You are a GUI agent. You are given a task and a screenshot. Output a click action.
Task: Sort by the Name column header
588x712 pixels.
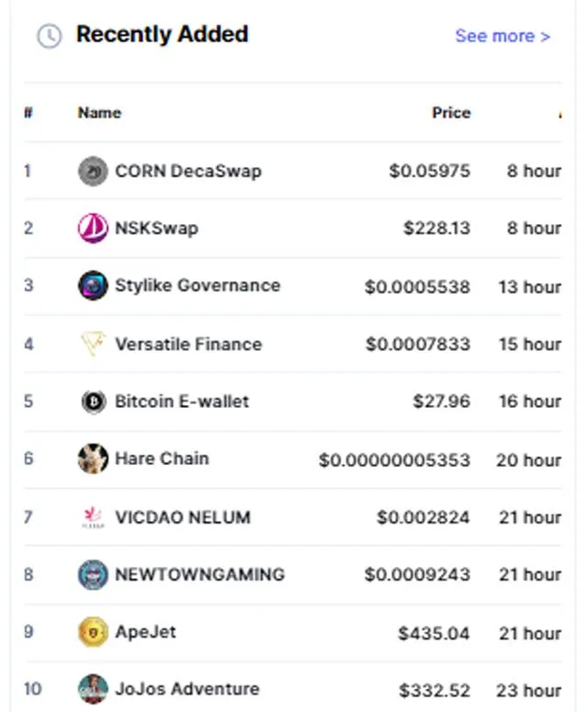99,113
